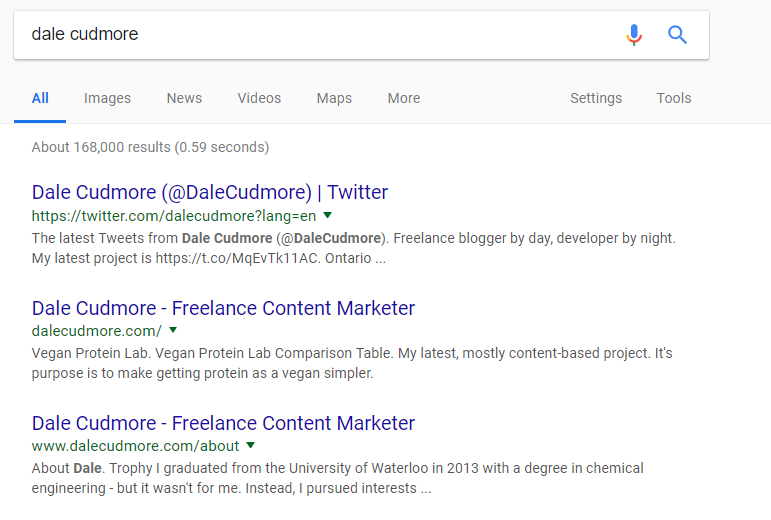
Task: Click the green dalecudmore.com/ URL text
Action: [96, 331]
